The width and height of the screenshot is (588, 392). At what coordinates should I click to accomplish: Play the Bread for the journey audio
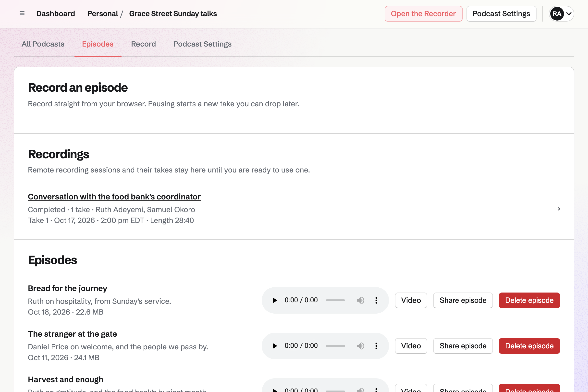pos(274,300)
